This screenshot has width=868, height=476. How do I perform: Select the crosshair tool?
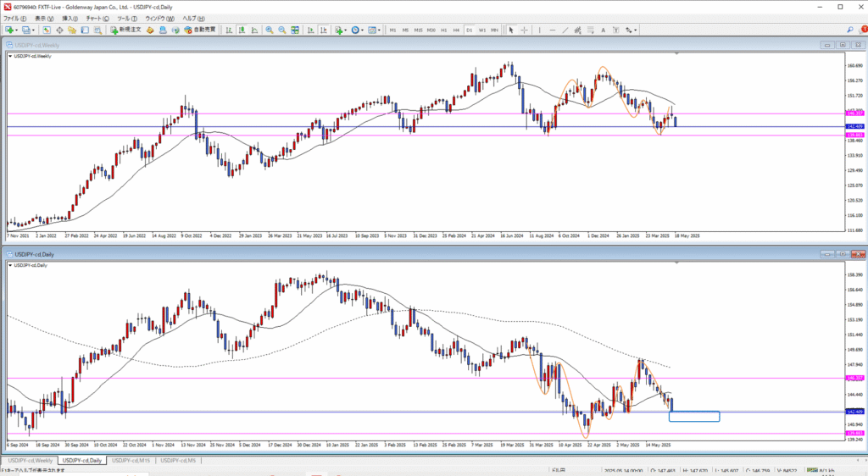tap(524, 30)
